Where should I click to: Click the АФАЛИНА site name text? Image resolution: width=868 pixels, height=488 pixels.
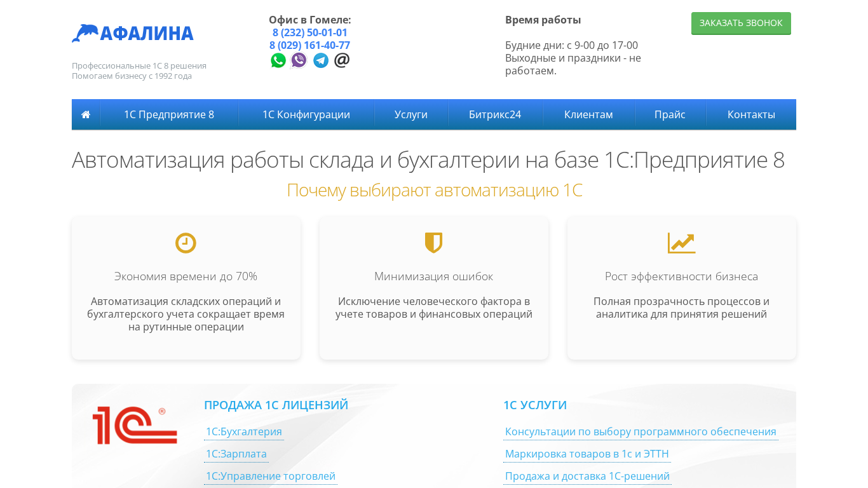point(147,33)
